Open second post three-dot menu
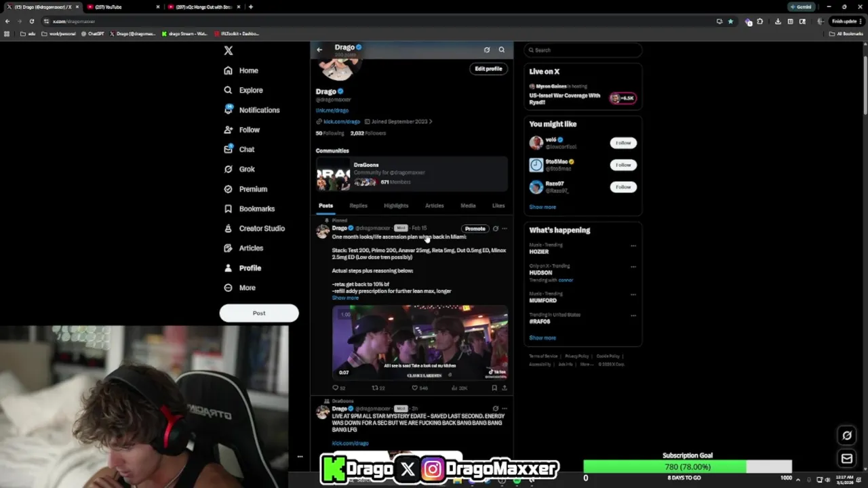Viewport: 868px width, 488px height. [504, 409]
